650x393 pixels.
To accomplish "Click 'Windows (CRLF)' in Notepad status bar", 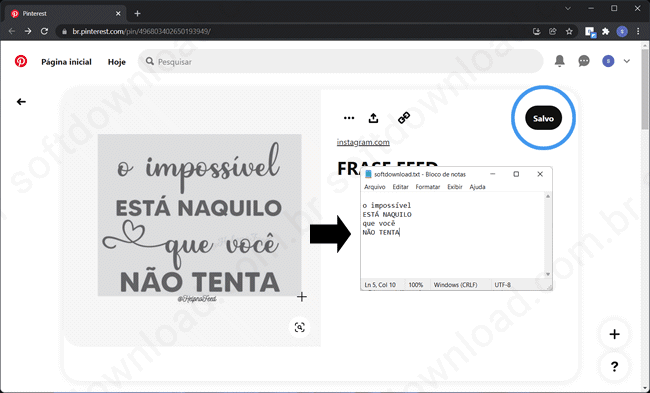I will [455, 285].
